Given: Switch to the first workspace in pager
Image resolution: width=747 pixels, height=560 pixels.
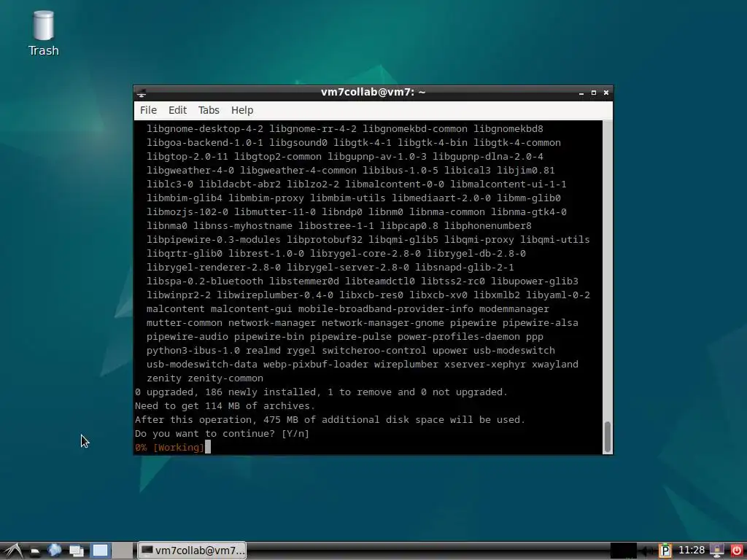Looking at the screenshot, I should (101, 551).
